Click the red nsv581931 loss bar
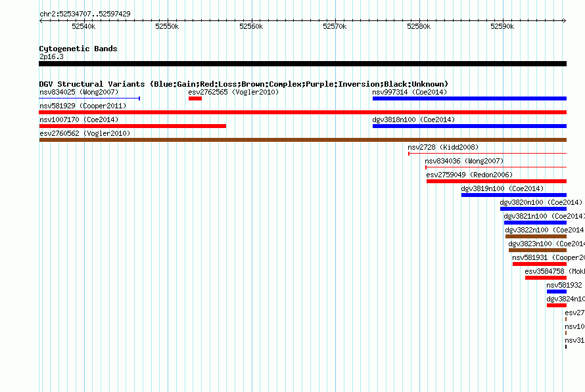Image resolution: width=585 pixels, height=392 pixels. click(540, 264)
